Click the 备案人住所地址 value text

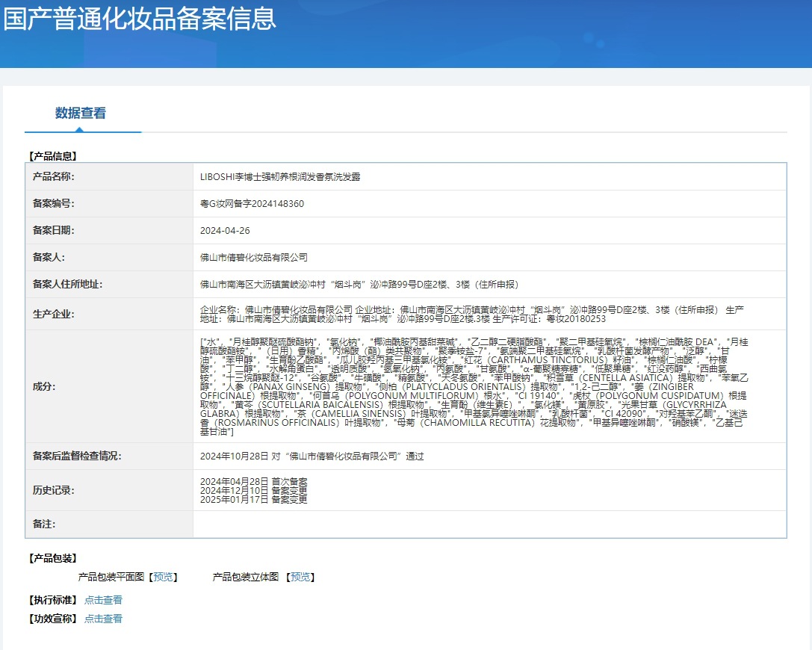(359, 285)
